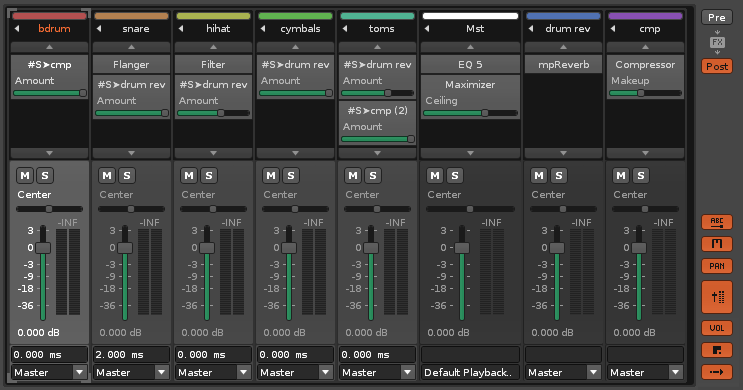Solo the toms track
The height and width of the screenshot is (390, 743).
point(373,176)
